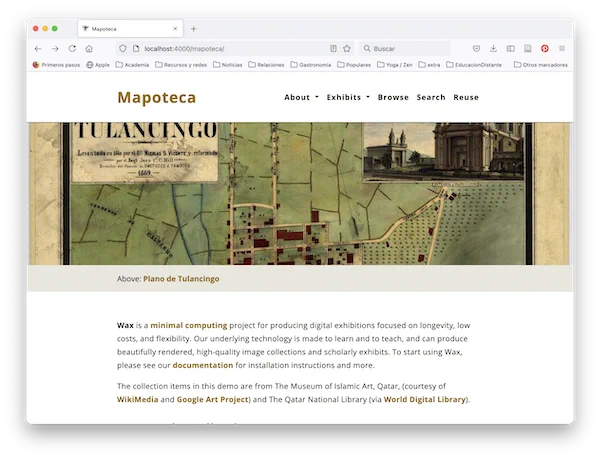600x459 pixels.
Task: Click the shield tracking protection icon
Action: [122, 49]
